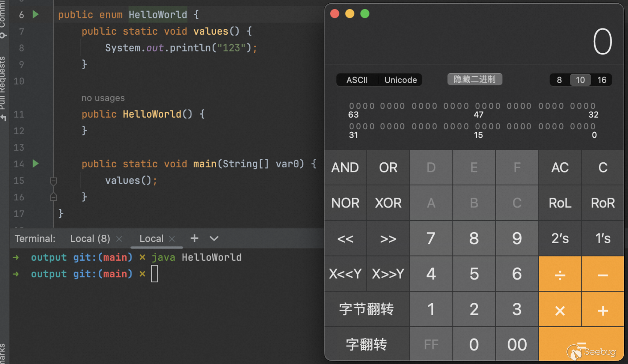This screenshot has height=364, width=628.
Task: Click fold end marker at line 16
Action: [54, 197]
